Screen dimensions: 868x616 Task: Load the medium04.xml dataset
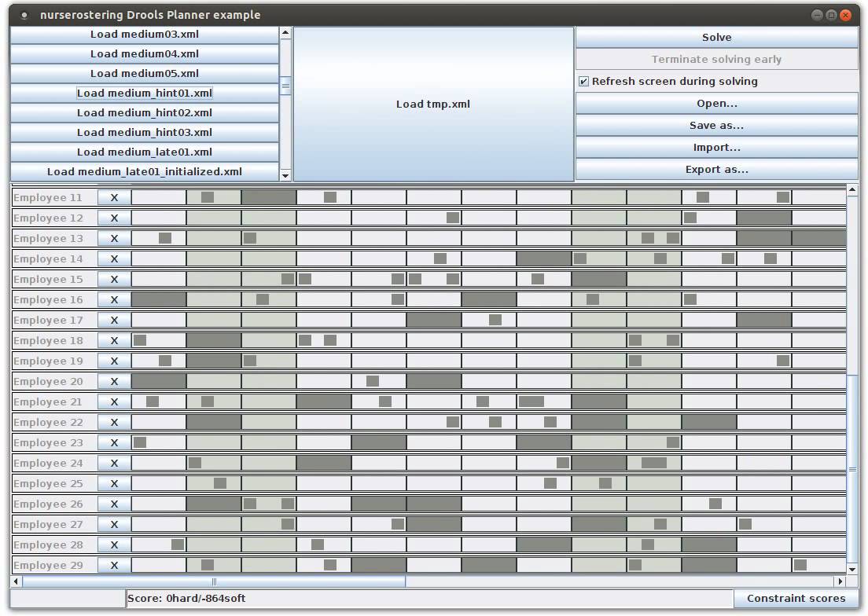point(145,53)
